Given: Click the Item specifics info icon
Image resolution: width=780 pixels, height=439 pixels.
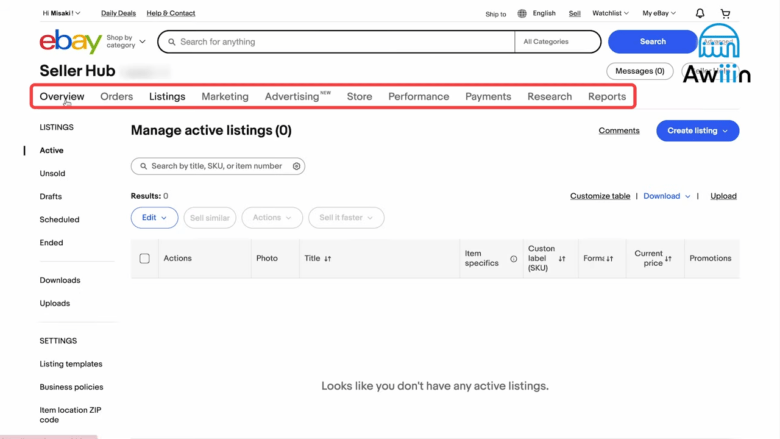Looking at the screenshot, I should pyautogui.click(x=513, y=259).
